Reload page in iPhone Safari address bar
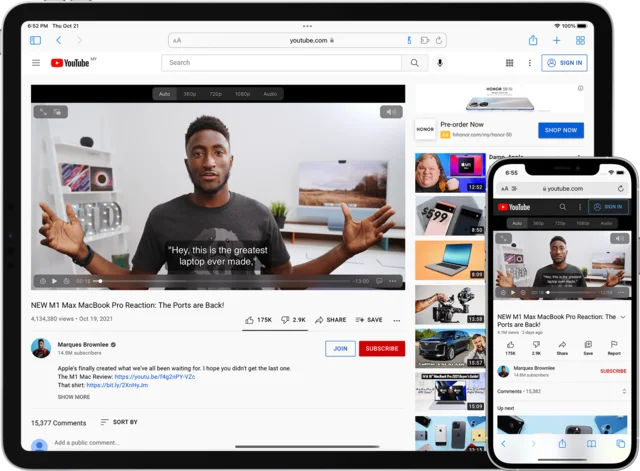The width and height of the screenshot is (640, 471). click(620, 189)
